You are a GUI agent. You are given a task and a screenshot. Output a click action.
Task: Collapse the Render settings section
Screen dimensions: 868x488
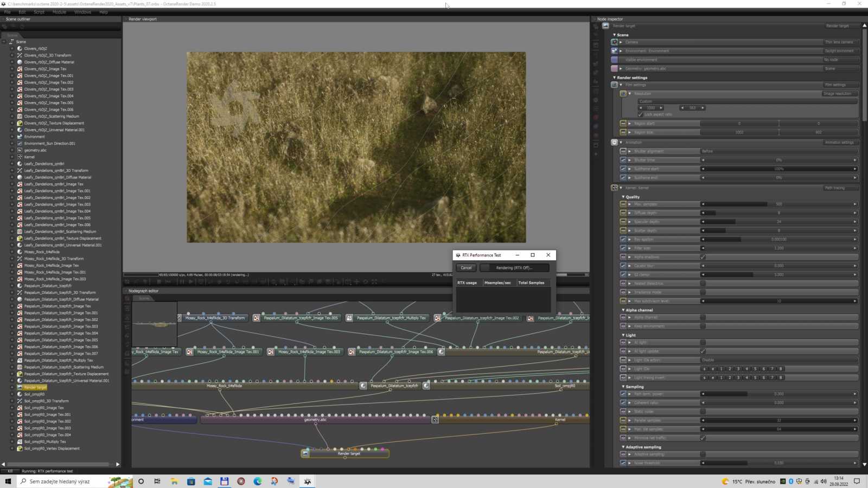coord(614,78)
